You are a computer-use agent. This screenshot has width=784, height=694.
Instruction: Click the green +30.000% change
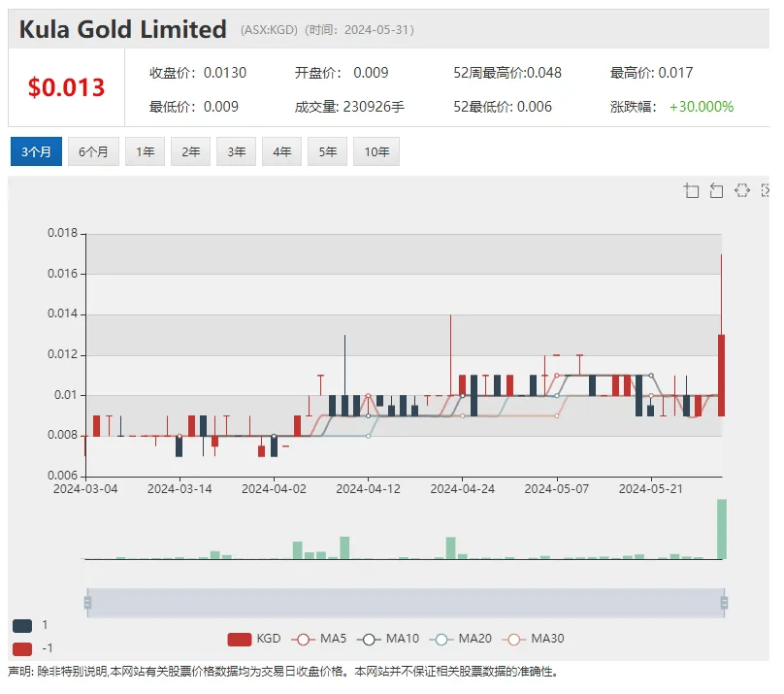coord(702,107)
